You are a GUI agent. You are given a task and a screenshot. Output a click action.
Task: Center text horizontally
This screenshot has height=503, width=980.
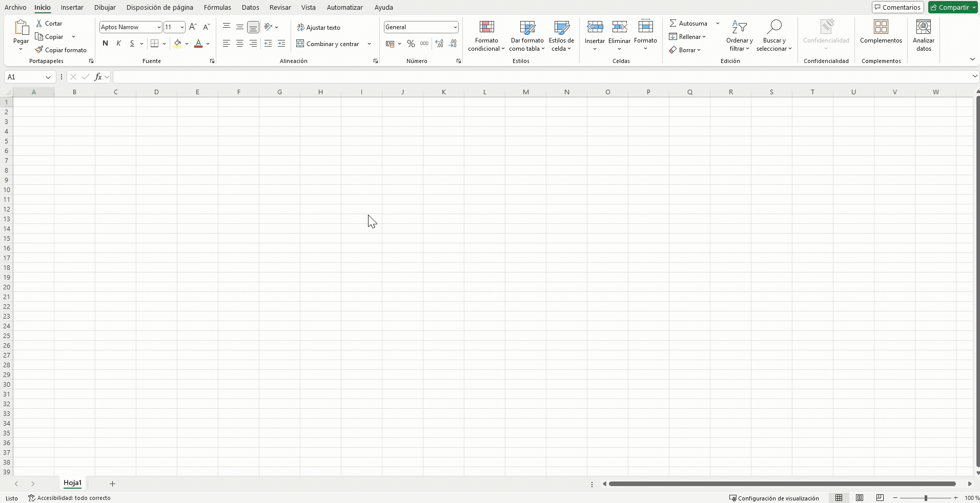(x=239, y=44)
